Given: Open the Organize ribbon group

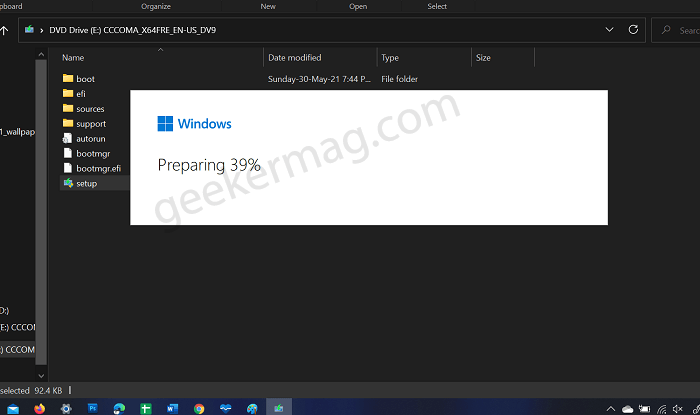Looking at the screenshot, I should [156, 6].
